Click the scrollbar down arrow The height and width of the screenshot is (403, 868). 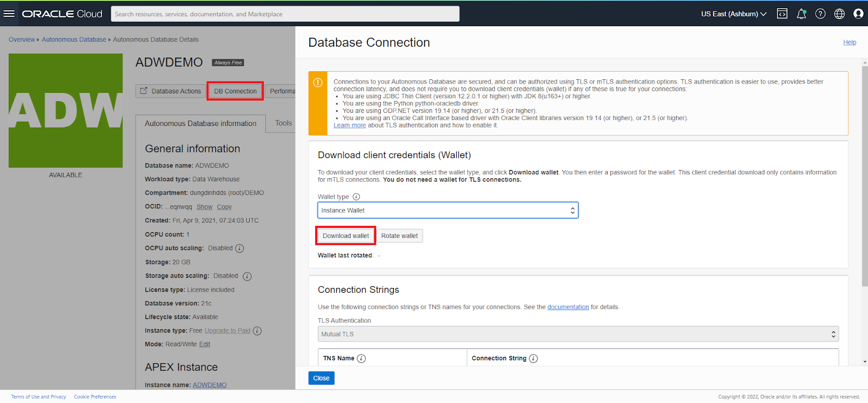pyautogui.click(x=865, y=362)
